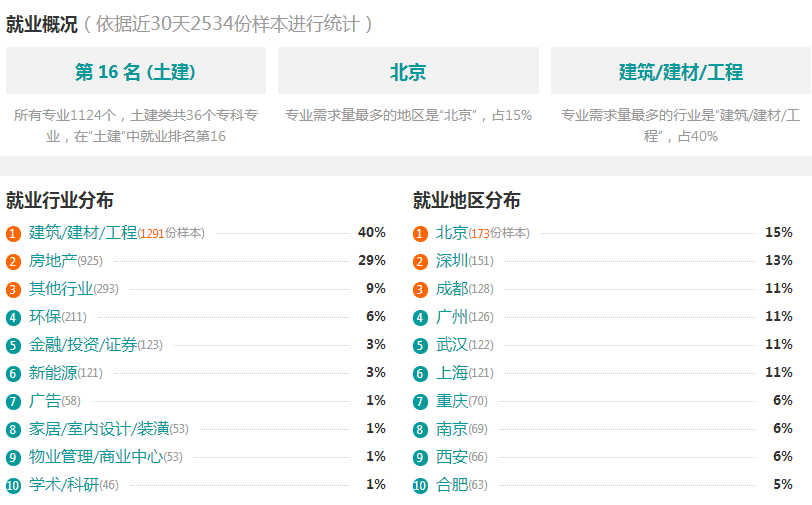Click the teal number 7 badge beside 重庆
Image resolution: width=812 pixels, height=505 pixels.
[x=420, y=401]
